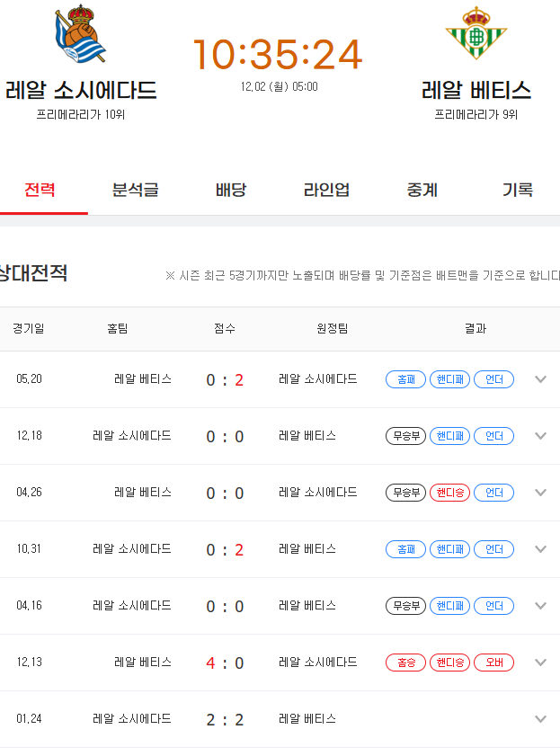Click 핸디승 badge in 04.26 row
The height and width of the screenshot is (756, 560).
(x=449, y=493)
